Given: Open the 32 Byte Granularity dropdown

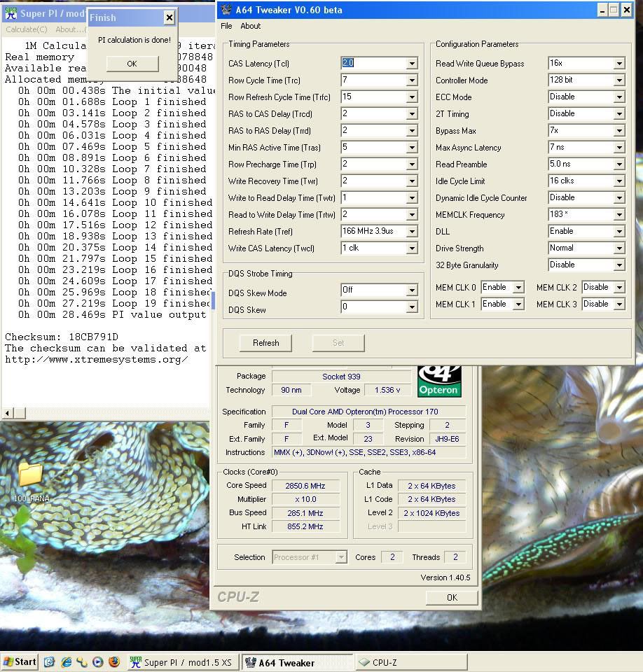Looking at the screenshot, I should tap(619, 265).
